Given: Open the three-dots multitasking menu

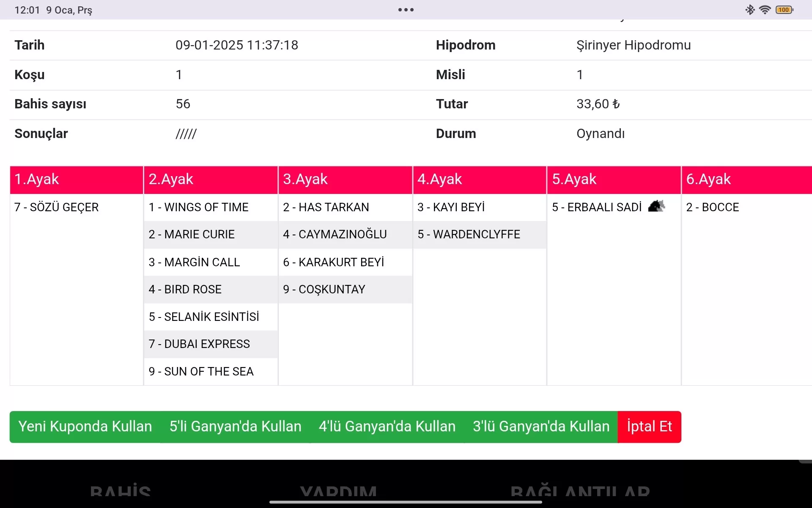Looking at the screenshot, I should [406, 10].
